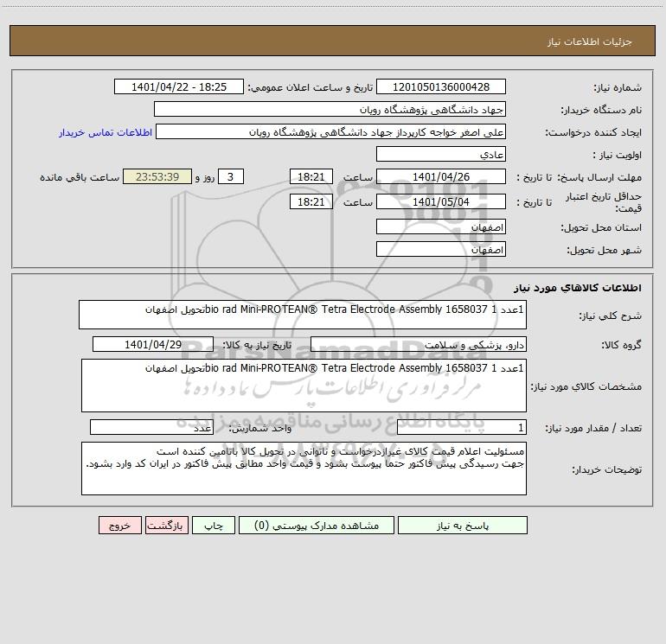Click price validity time field 18:21
Image resolution: width=666 pixels, height=644 pixels.
pyautogui.click(x=311, y=201)
